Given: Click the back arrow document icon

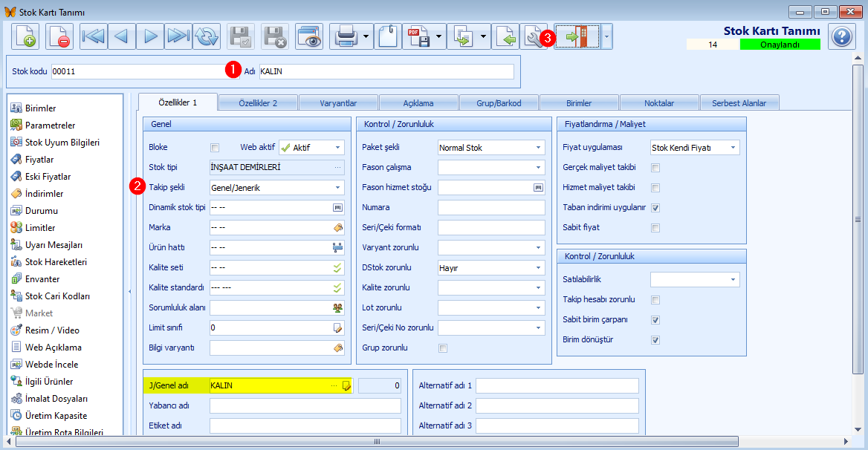Looking at the screenshot, I should point(505,36).
